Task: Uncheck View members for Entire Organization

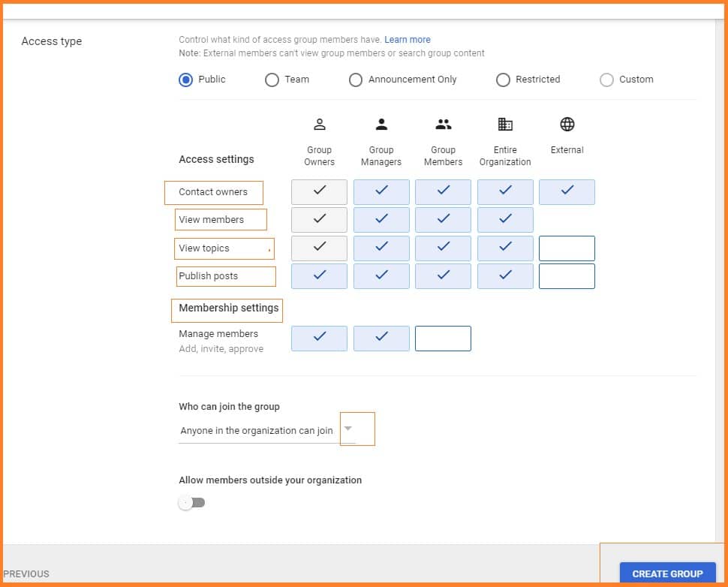Action: pos(505,220)
